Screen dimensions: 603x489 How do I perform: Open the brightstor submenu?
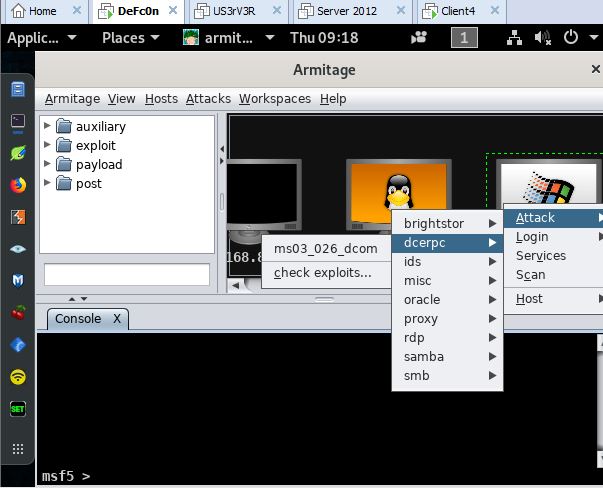pos(448,223)
